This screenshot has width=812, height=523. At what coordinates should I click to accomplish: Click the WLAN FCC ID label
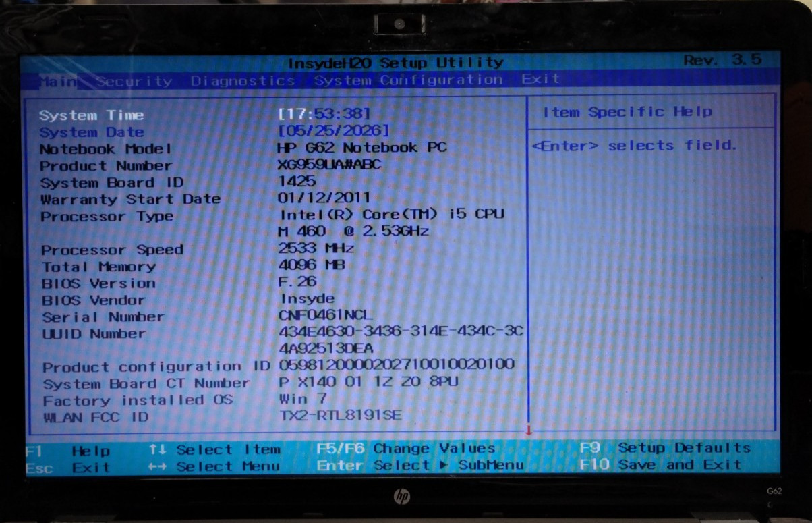(x=96, y=418)
